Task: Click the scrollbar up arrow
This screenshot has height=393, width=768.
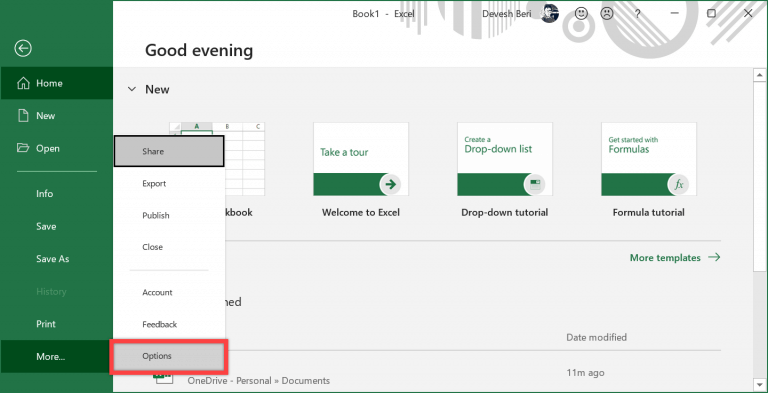Action: [760, 75]
